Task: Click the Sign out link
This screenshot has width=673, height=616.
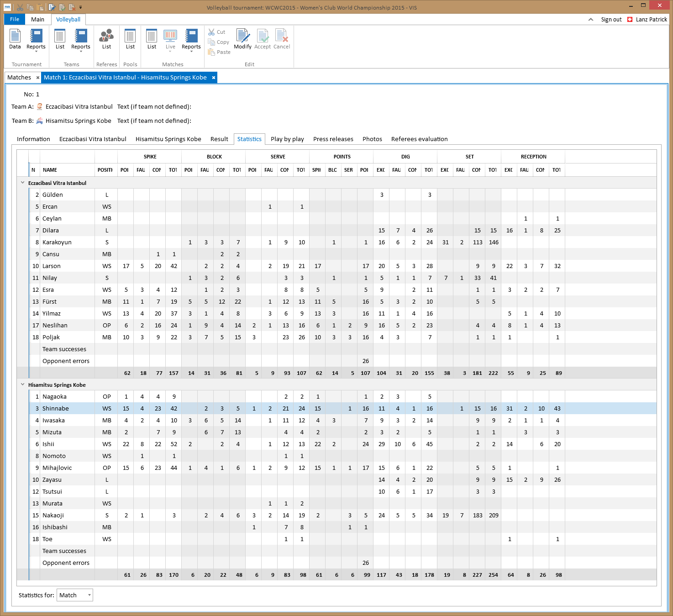Action: (x=611, y=20)
